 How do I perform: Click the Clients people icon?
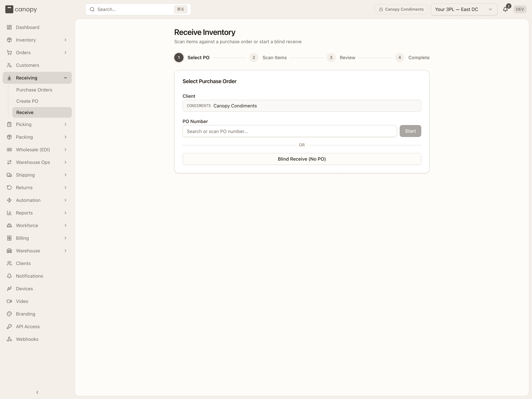[x=9, y=263]
